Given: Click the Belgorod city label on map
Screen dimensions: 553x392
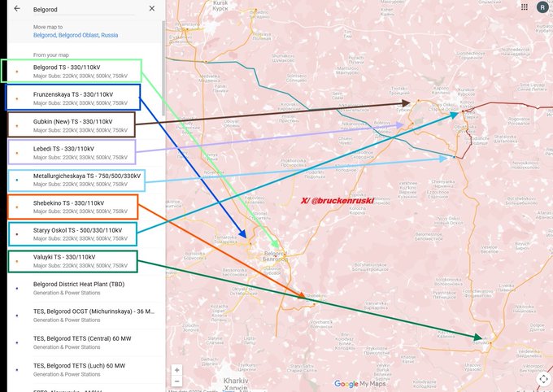Looking at the screenshot, I should [275, 256].
